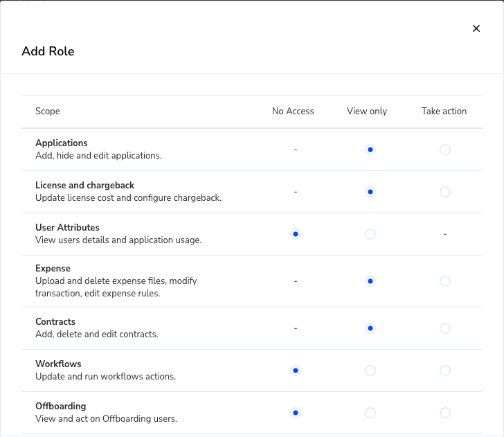Select Take action for Contracts
504x437 pixels.
tap(445, 328)
